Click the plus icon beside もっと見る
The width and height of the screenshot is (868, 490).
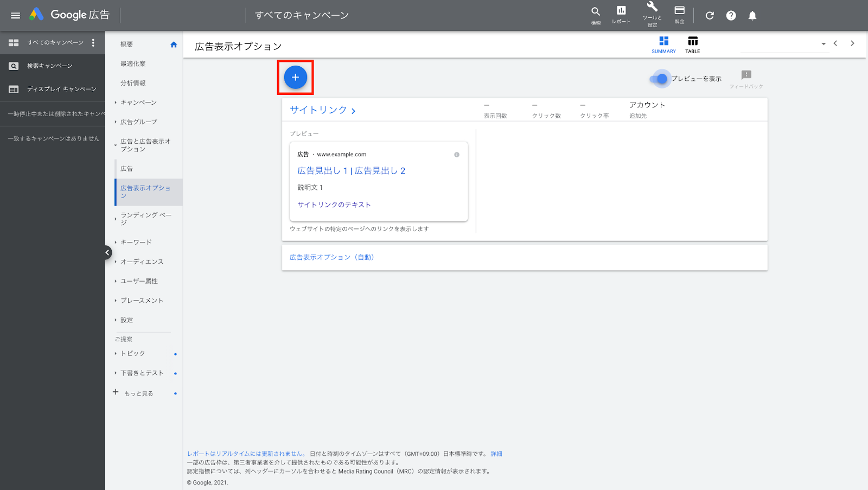[x=116, y=392]
